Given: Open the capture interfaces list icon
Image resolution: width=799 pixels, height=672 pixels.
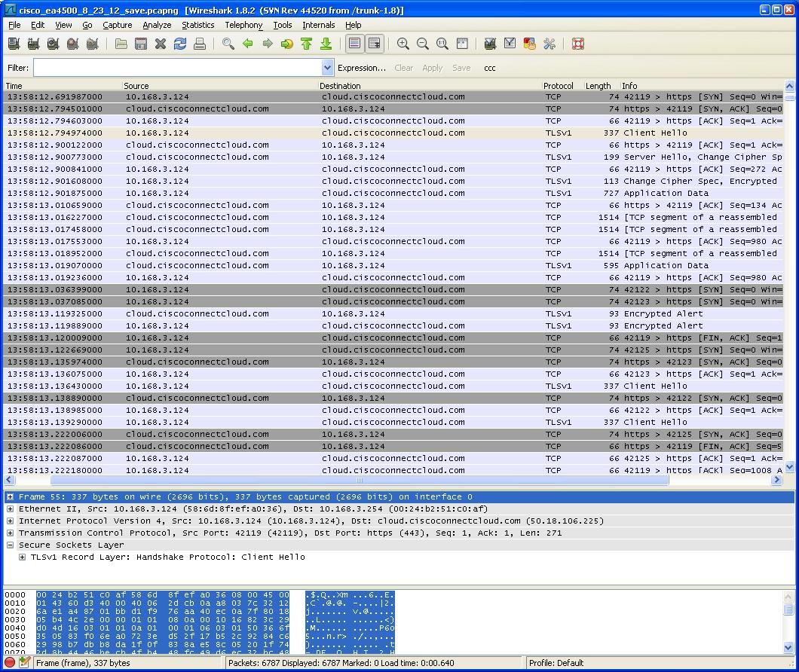Looking at the screenshot, I should (14, 44).
